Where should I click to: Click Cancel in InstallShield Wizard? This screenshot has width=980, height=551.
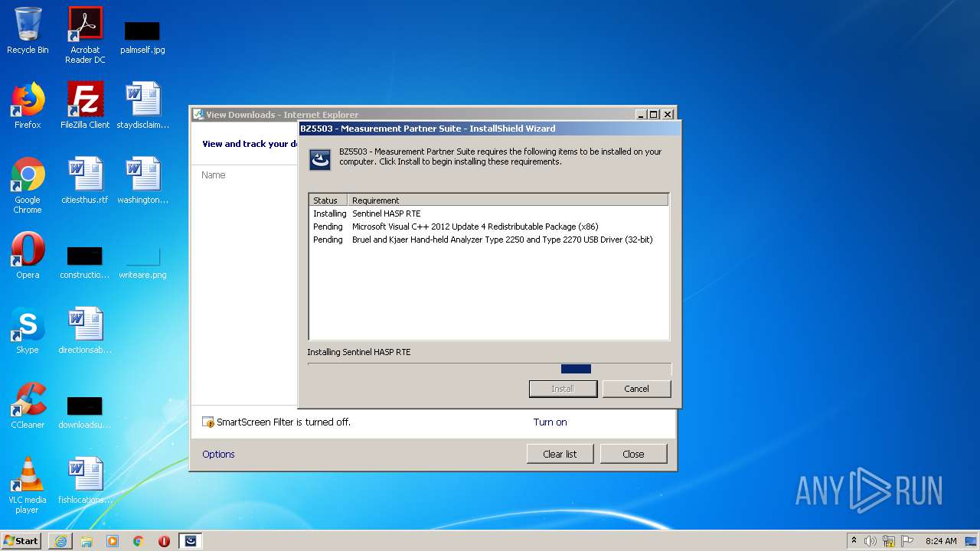click(636, 389)
